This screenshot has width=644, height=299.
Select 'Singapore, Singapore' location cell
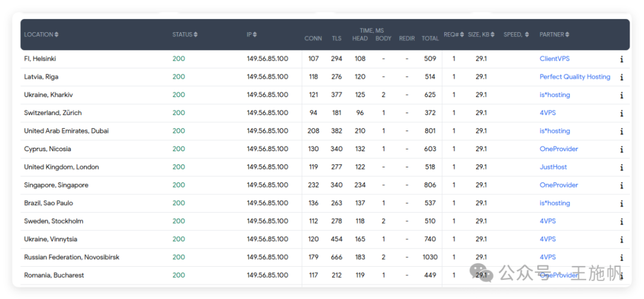[56, 185]
